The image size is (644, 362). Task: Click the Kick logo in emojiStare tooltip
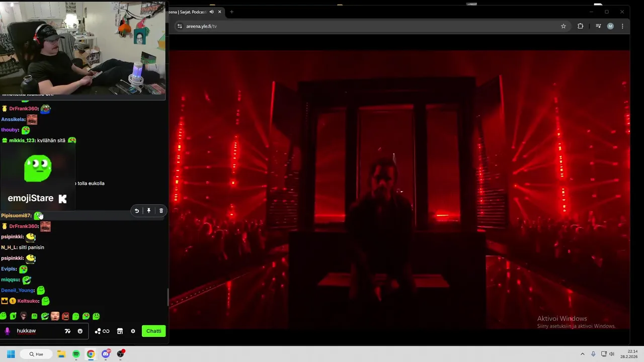point(62,199)
